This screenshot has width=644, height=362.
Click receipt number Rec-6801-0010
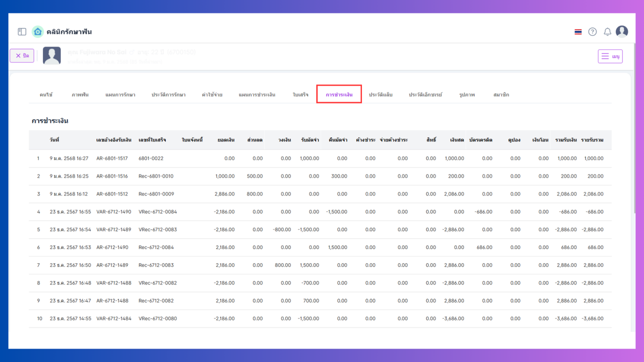[x=156, y=176]
